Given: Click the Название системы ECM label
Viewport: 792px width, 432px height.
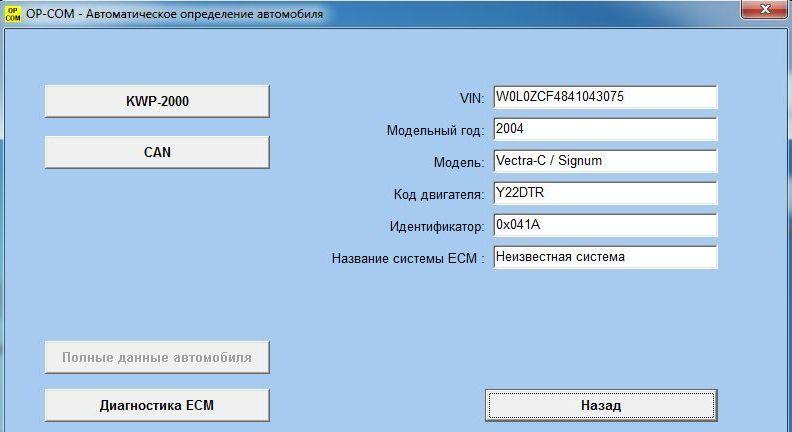Looking at the screenshot, I should click(x=408, y=258).
